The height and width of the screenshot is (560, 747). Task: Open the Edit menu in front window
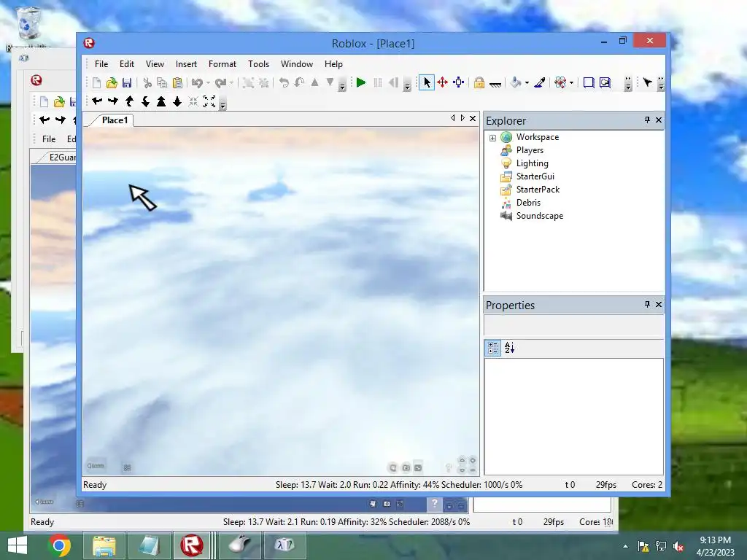pyautogui.click(x=127, y=64)
